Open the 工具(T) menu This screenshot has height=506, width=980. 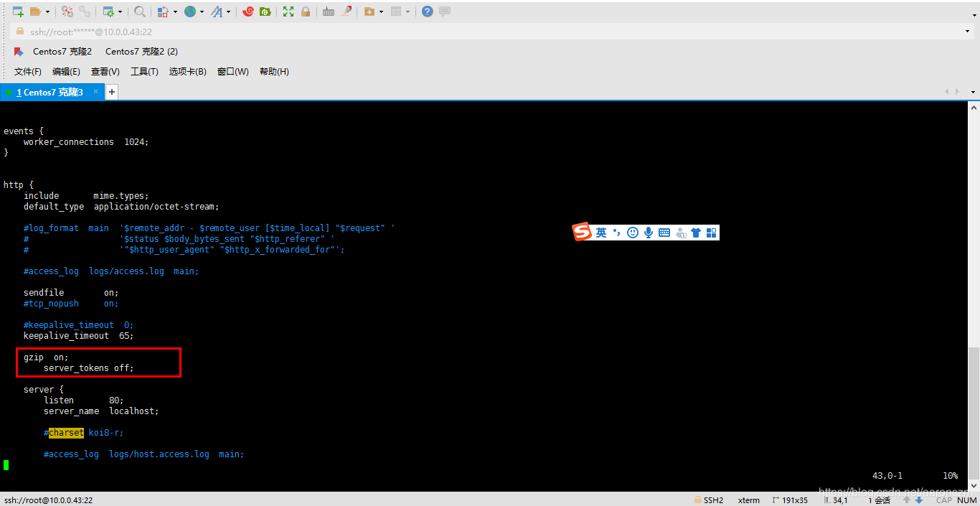click(x=144, y=72)
